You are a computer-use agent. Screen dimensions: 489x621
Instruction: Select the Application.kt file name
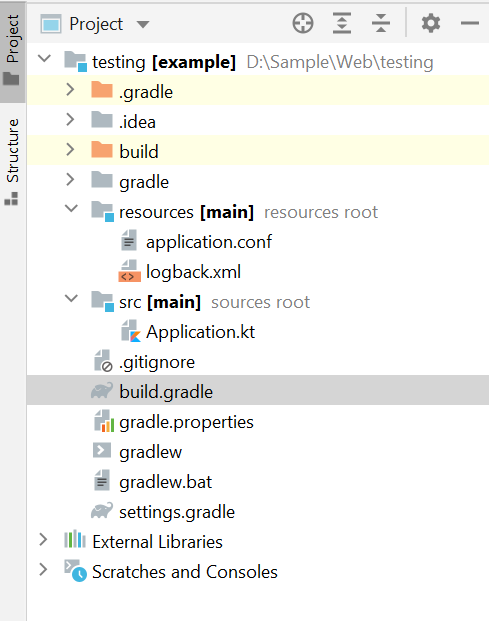click(x=200, y=332)
